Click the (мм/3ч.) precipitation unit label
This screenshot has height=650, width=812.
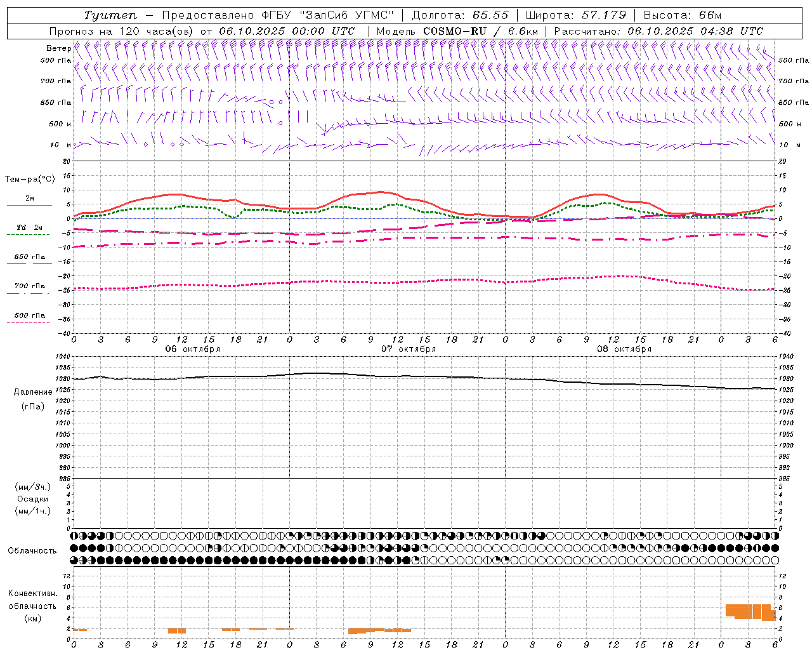point(33,487)
